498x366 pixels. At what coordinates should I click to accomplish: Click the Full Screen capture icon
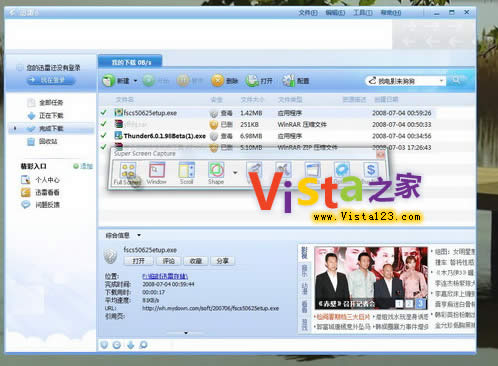127,173
